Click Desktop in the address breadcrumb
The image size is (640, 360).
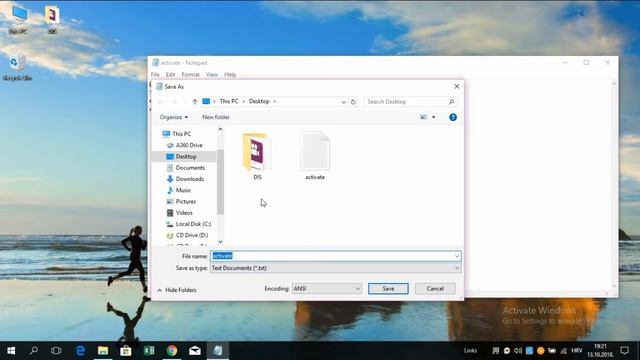[x=259, y=101]
